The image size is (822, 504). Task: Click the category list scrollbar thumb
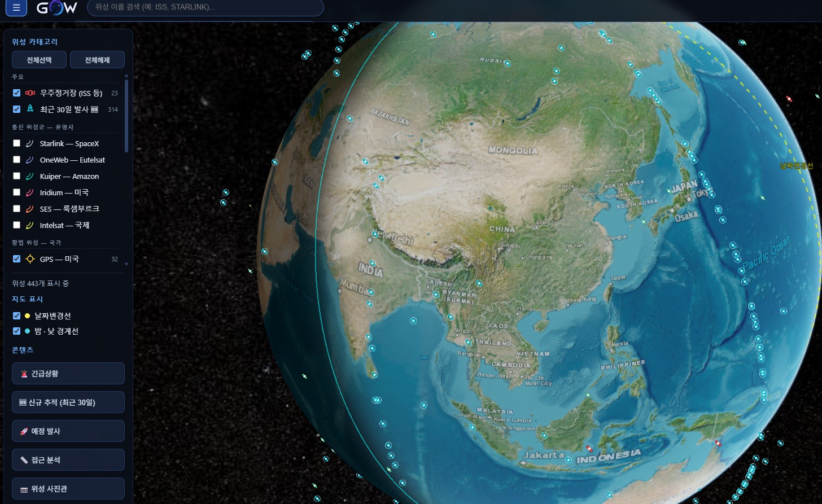pyautogui.click(x=126, y=116)
